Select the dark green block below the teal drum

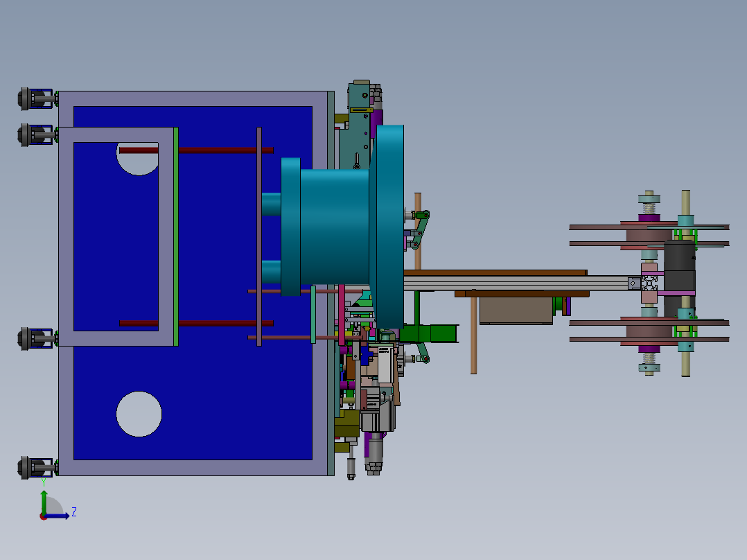click(x=428, y=333)
